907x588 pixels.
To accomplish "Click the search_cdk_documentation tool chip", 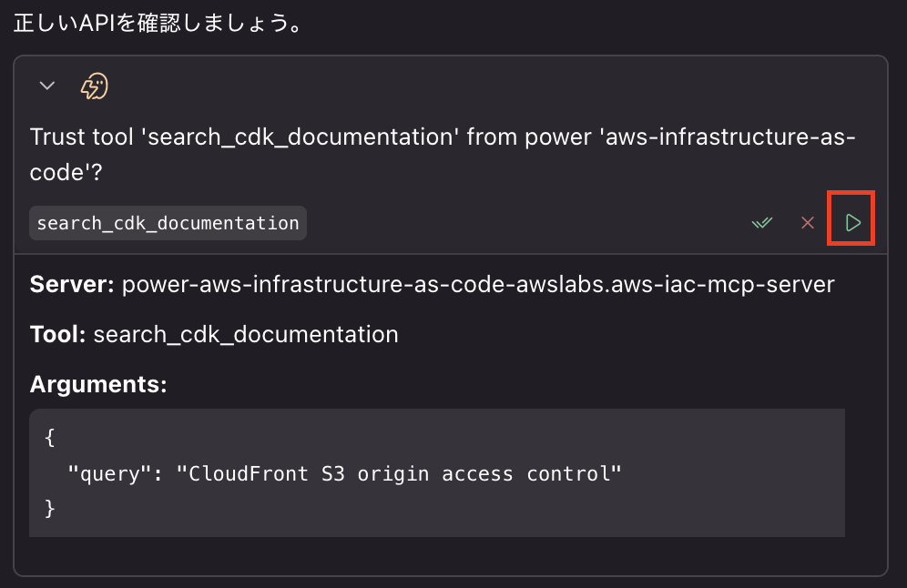I will (168, 223).
